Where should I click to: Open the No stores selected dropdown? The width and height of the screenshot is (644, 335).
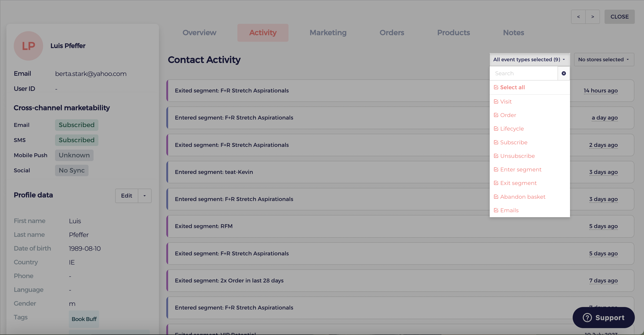pos(604,60)
